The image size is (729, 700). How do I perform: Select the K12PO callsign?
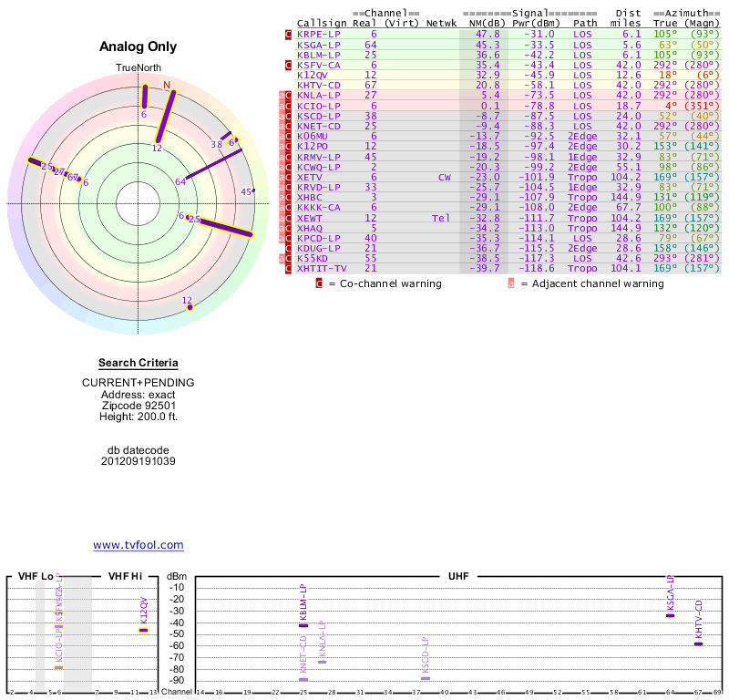click(x=312, y=147)
